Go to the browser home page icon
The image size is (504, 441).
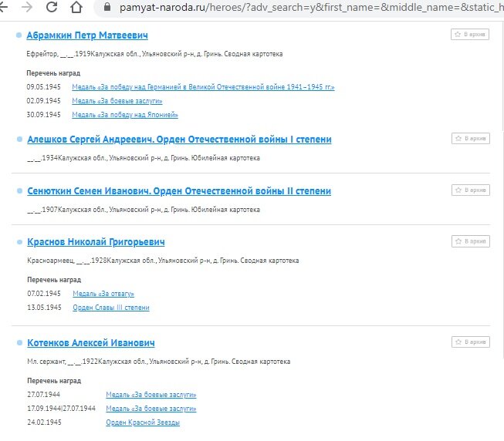point(76,7)
